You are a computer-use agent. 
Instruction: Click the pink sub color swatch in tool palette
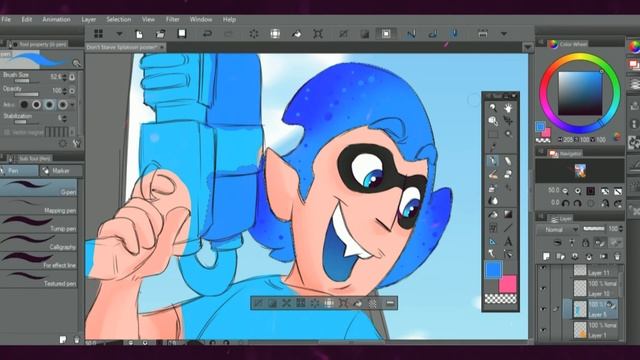(x=508, y=284)
